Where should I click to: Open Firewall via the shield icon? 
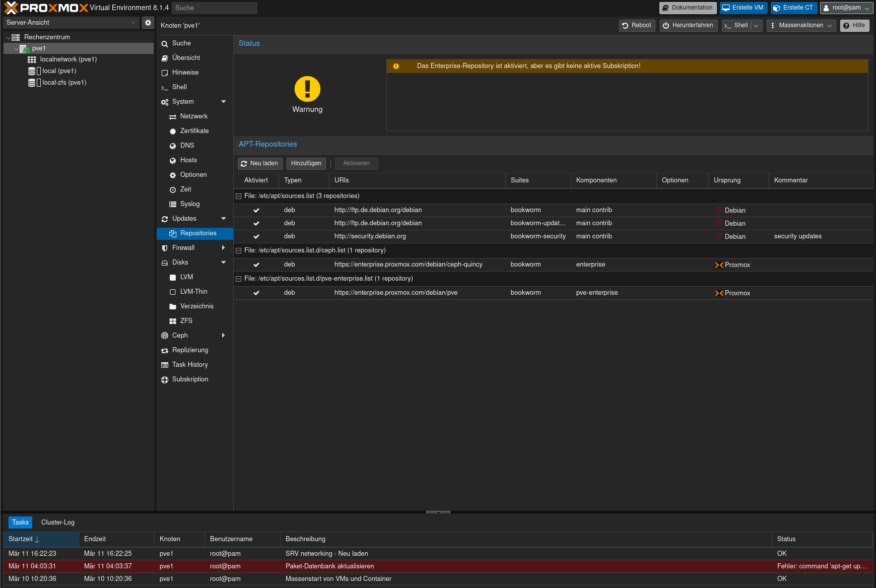165,248
